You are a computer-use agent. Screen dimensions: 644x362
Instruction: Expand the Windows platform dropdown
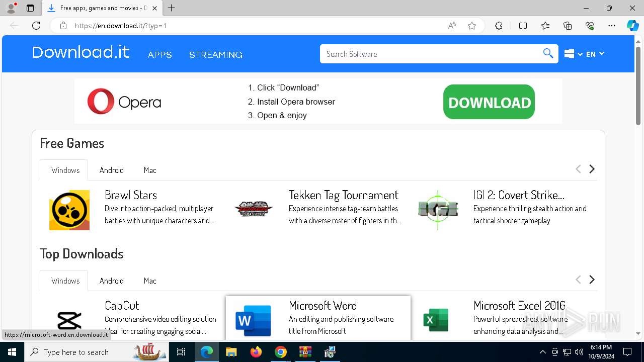(573, 54)
